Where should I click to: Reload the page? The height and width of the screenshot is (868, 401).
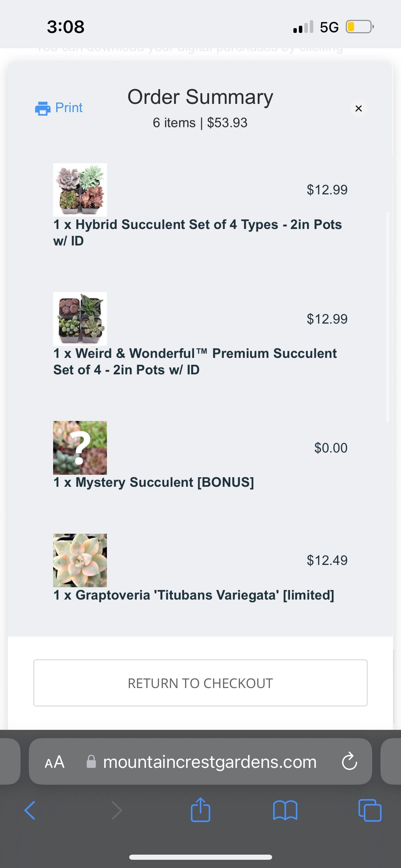tap(349, 762)
